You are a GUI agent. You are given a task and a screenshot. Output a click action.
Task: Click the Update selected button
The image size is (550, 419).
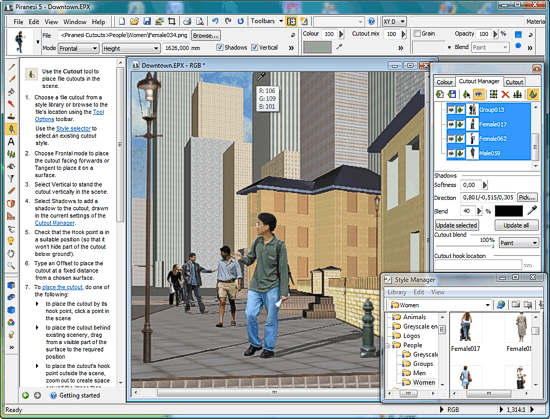pos(456,225)
